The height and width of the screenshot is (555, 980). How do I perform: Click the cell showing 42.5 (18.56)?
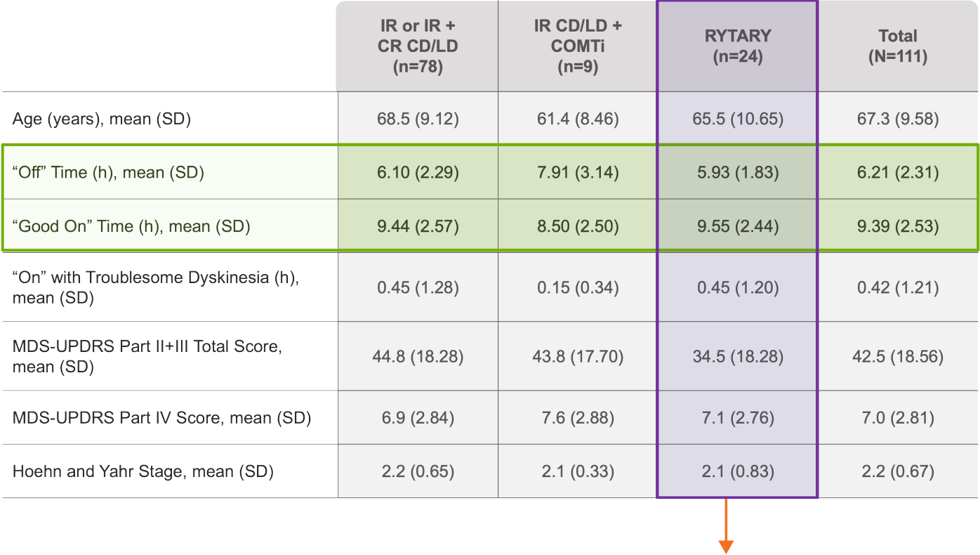tap(898, 356)
